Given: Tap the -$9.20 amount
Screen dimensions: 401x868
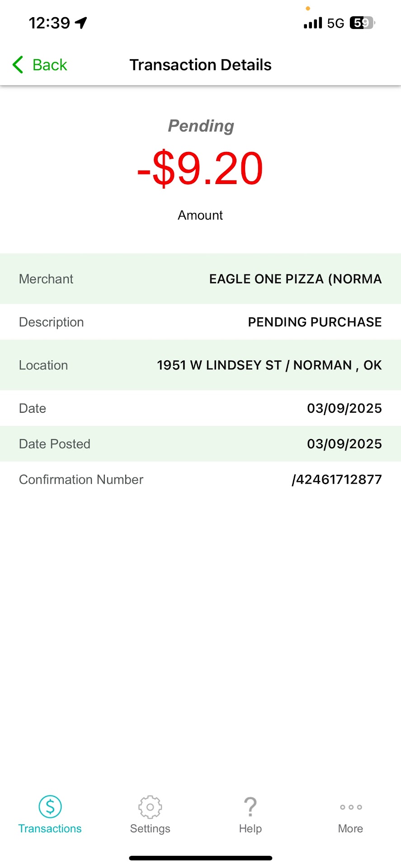Looking at the screenshot, I should pos(200,169).
